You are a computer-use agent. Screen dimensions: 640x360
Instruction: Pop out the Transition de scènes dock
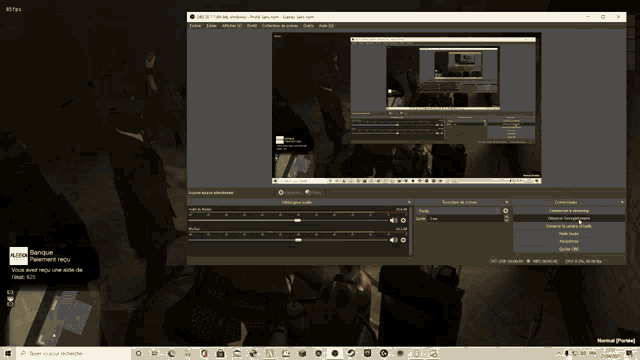point(507,202)
